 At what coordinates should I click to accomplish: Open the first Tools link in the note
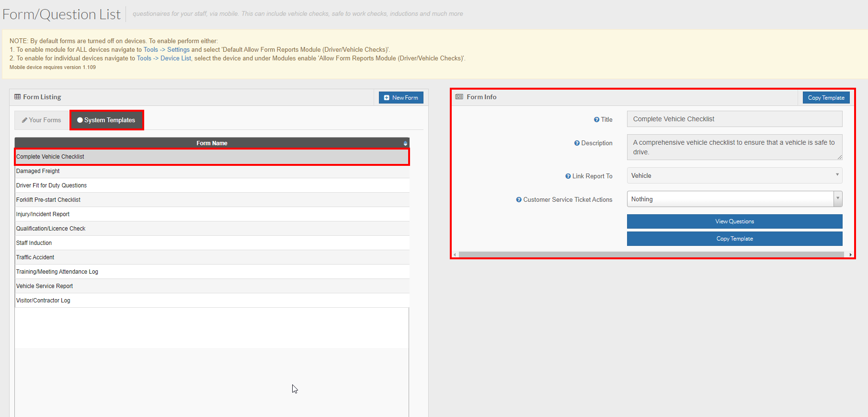(x=150, y=50)
